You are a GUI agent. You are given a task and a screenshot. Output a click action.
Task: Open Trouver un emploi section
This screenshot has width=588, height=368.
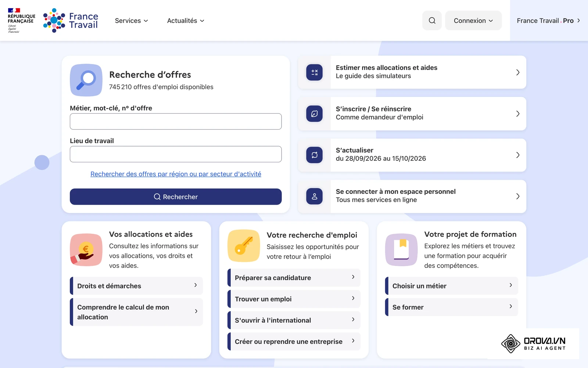[x=294, y=299]
